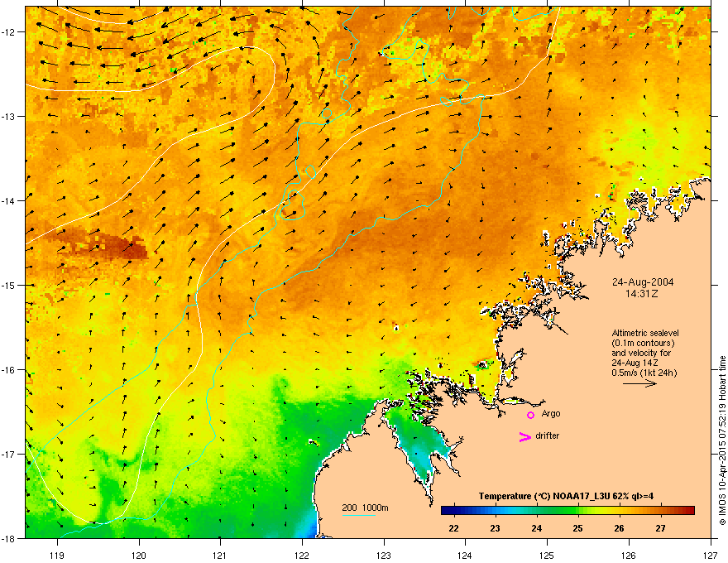Click the cyan 200 1000m isobath legend line
728x563 pixels.
(358, 516)
